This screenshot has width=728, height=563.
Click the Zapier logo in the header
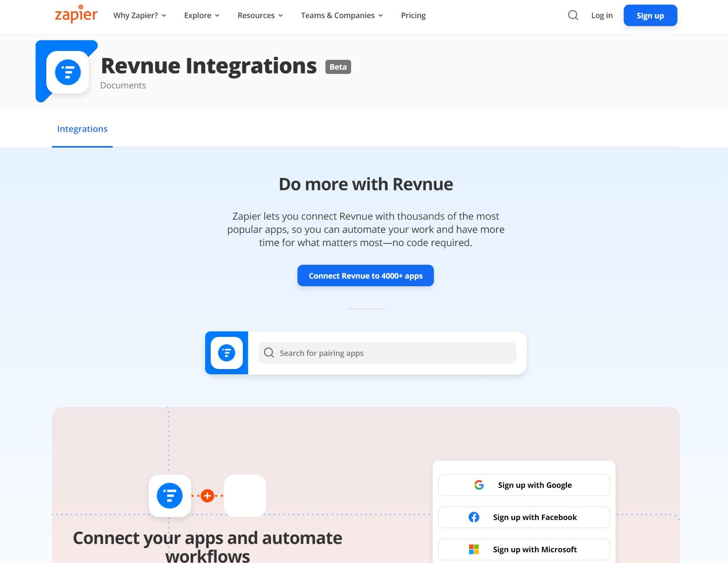point(75,15)
